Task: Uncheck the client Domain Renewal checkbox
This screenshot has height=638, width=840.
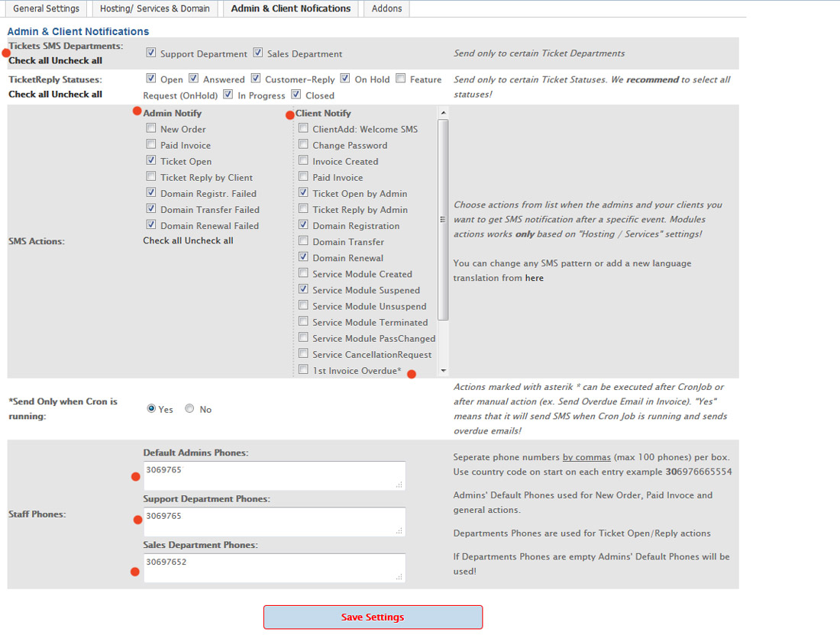Action: click(x=304, y=256)
